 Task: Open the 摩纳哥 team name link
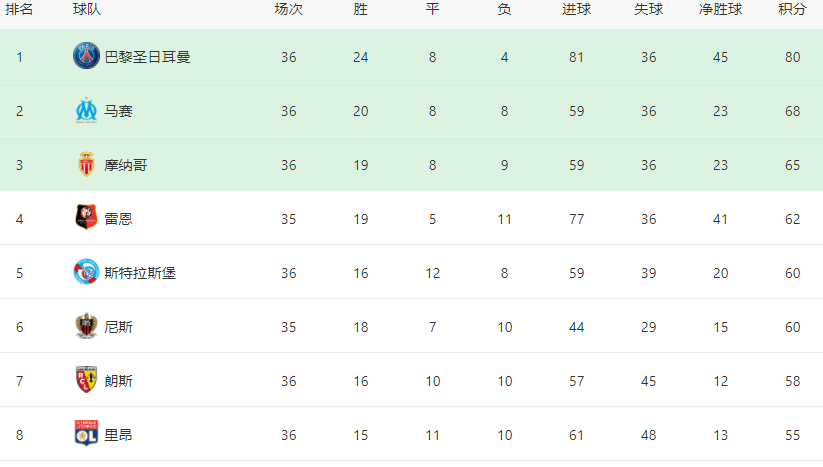coord(125,165)
